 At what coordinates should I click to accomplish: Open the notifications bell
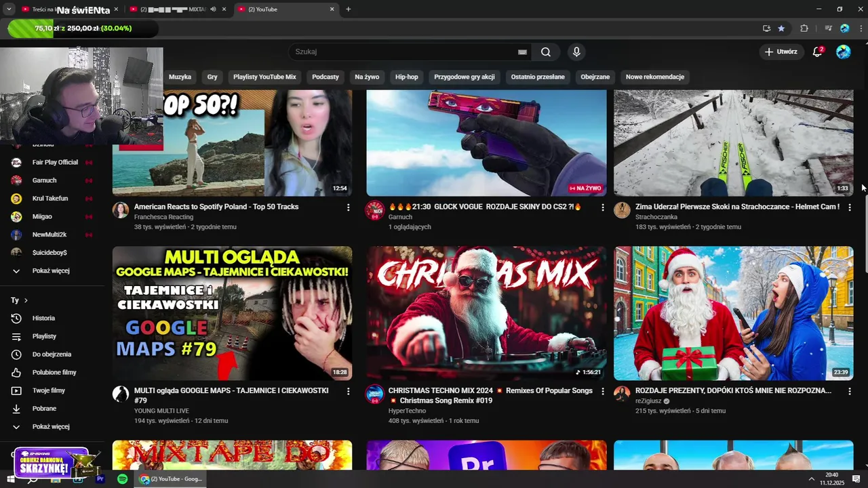pos(818,52)
